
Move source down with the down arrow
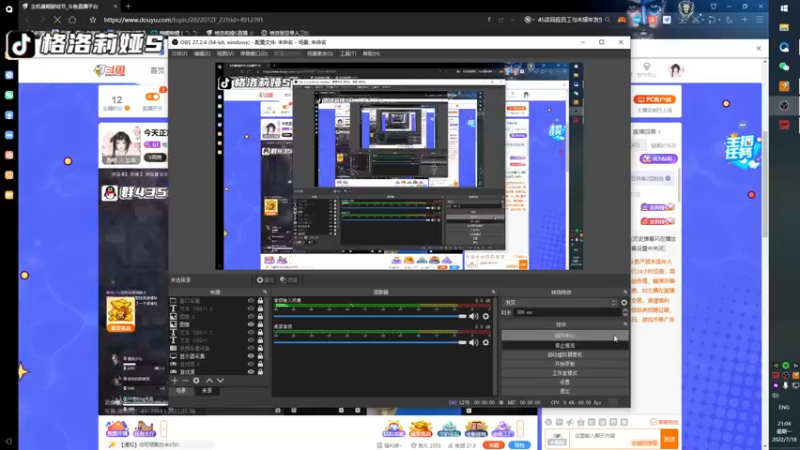[x=220, y=381]
